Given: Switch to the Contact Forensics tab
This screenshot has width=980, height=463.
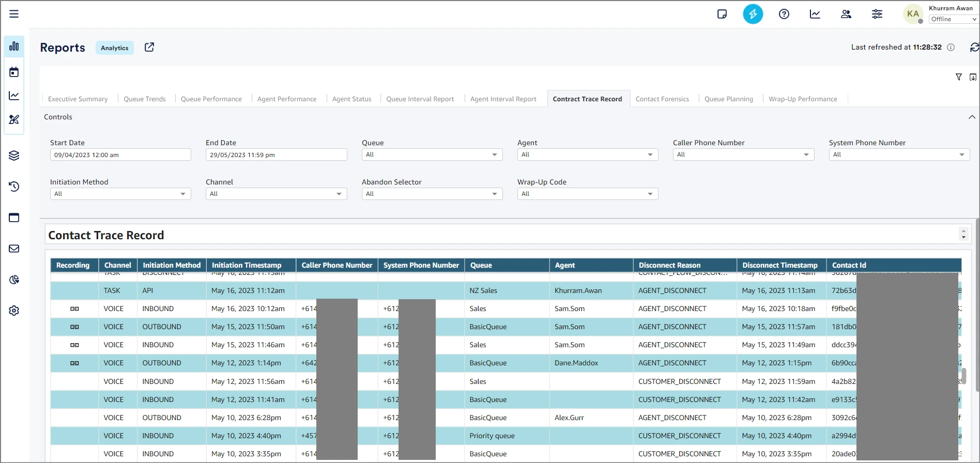Looking at the screenshot, I should 662,99.
